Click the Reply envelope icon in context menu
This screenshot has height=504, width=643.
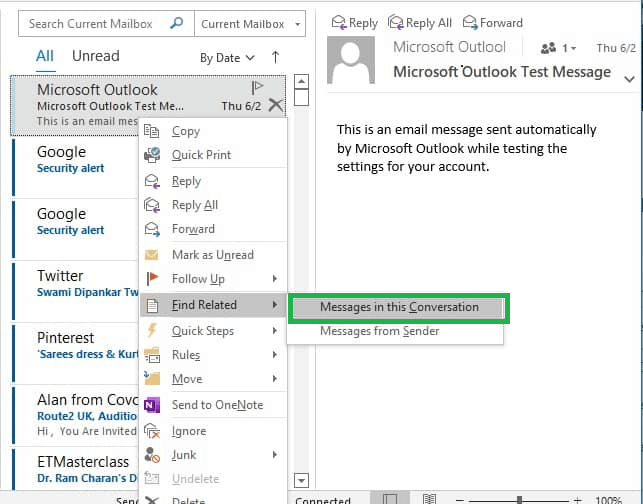(x=152, y=181)
